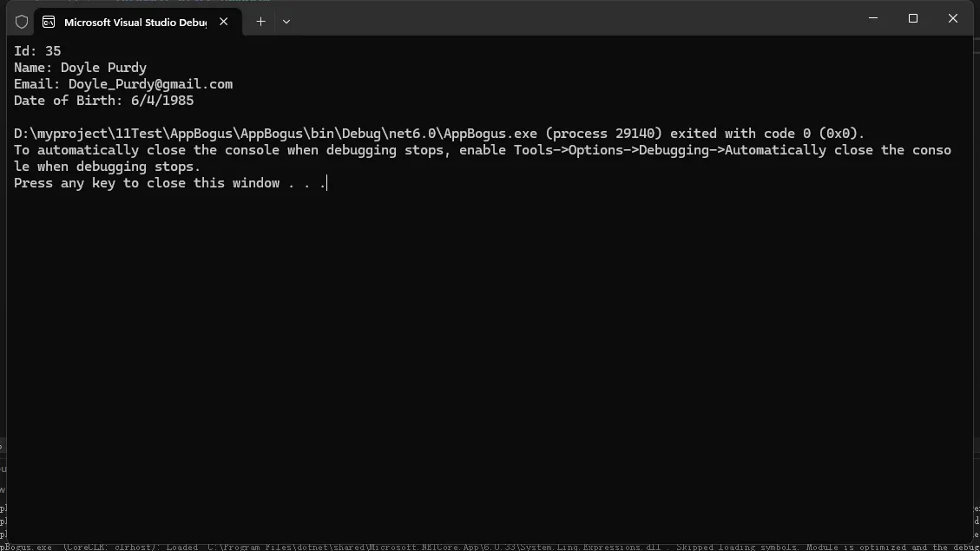Click the admin shield icon in title bar
Viewport: 980px width, 551px height.
(22, 22)
